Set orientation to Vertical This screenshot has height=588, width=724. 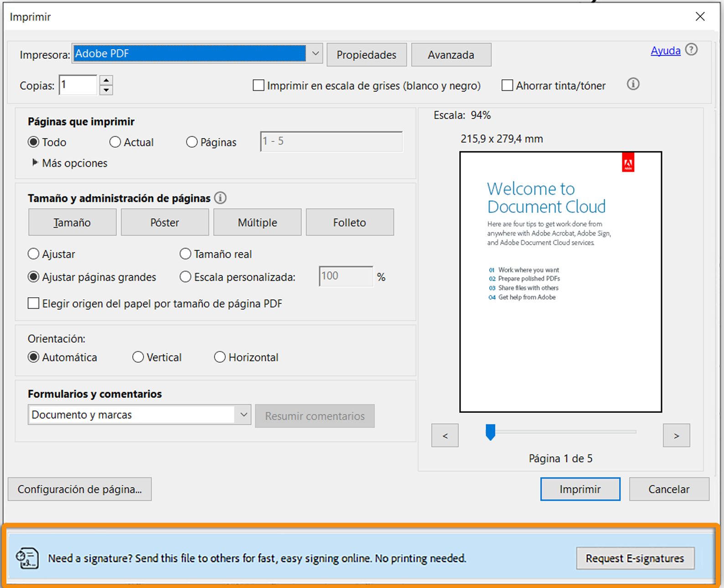[x=138, y=357]
